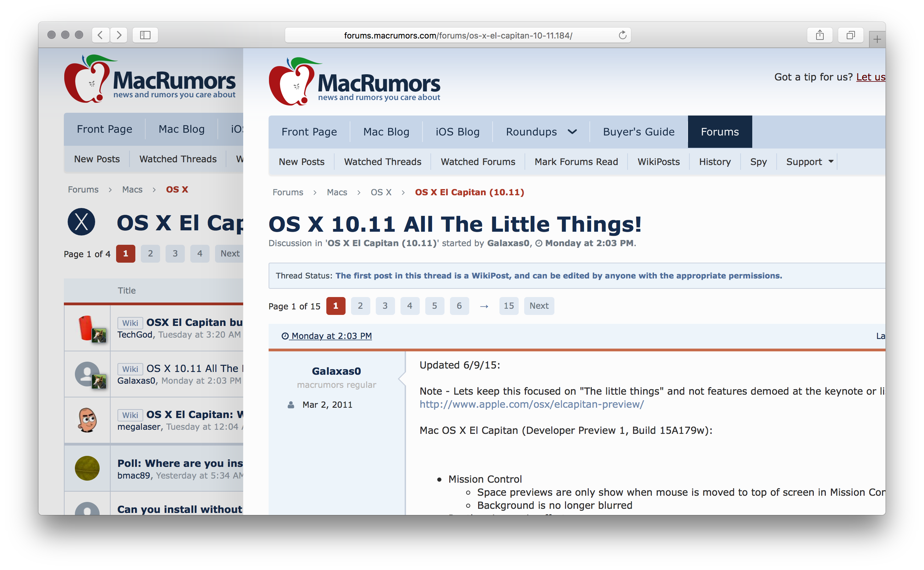The height and width of the screenshot is (570, 924).
Task: Go to page 6 of 15 in the thread
Action: (x=459, y=306)
